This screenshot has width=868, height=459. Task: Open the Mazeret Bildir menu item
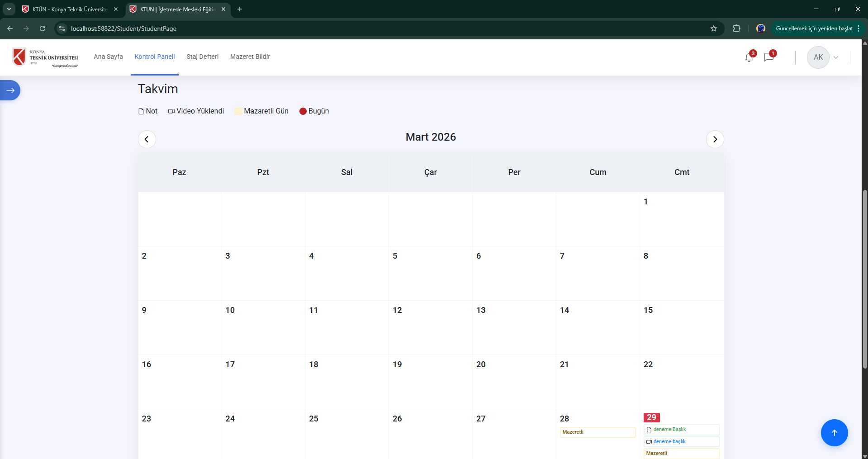click(250, 57)
